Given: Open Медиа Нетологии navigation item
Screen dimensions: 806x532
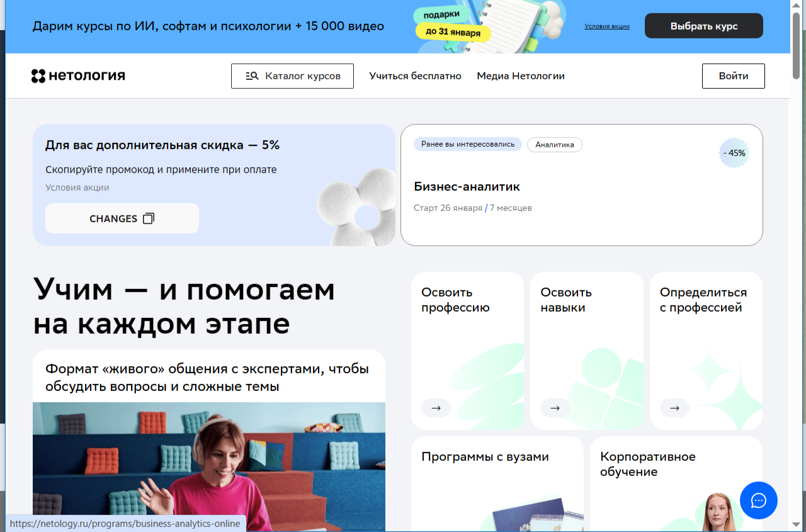Looking at the screenshot, I should point(521,76).
